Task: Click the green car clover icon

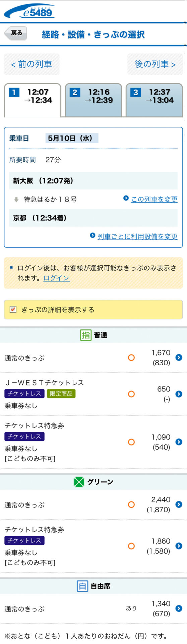Action: click(79, 482)
